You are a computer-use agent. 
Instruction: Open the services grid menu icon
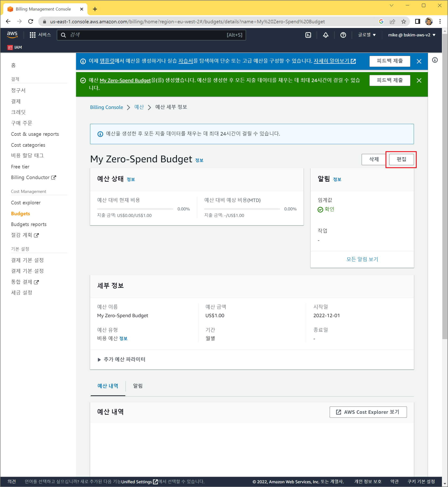[x=32, y=35]
